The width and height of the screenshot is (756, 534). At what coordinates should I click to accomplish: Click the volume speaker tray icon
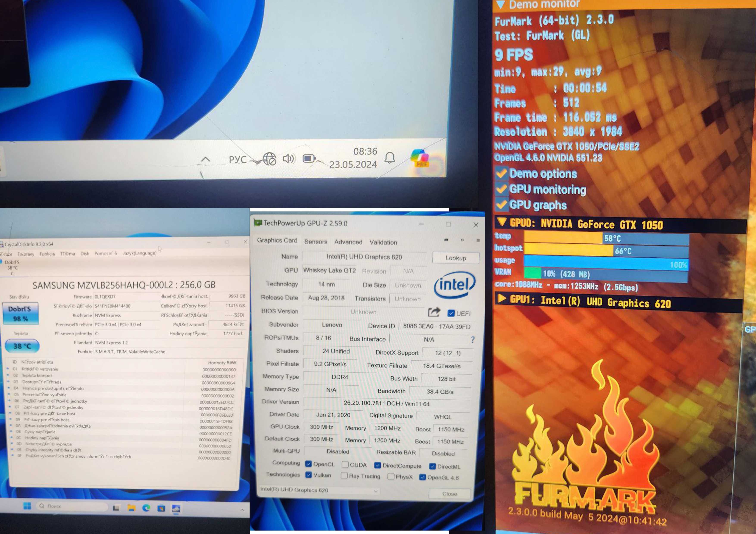(289, 159)
